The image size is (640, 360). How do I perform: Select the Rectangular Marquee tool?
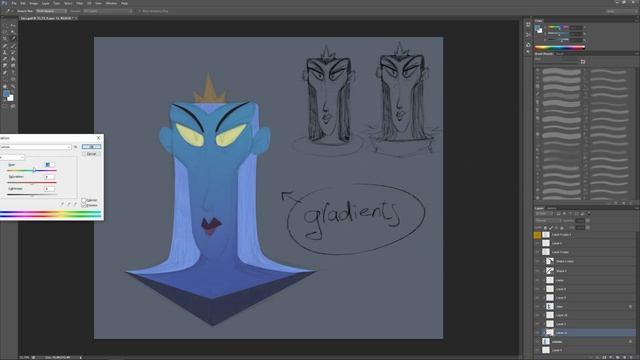point(4,25)
